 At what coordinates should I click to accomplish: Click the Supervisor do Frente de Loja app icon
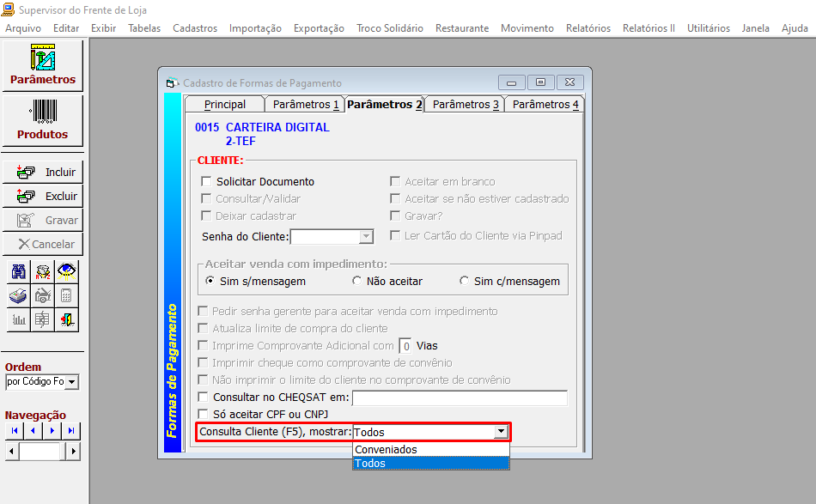(8, 9)
